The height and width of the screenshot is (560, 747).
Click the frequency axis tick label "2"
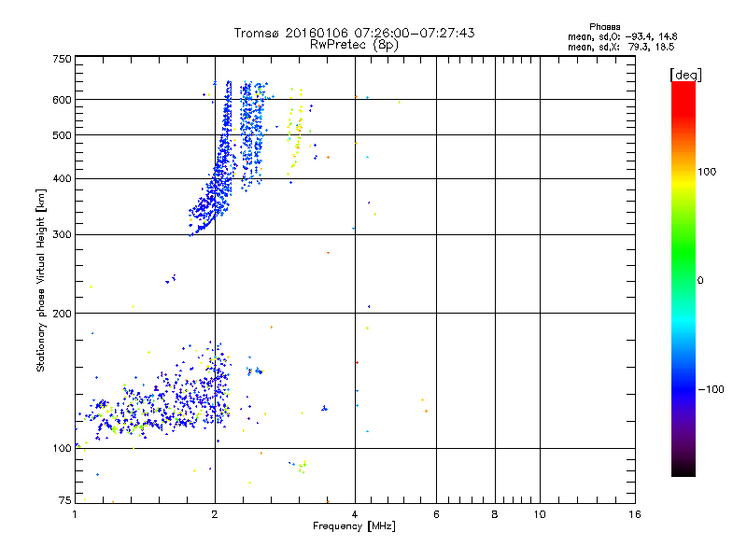215,514
